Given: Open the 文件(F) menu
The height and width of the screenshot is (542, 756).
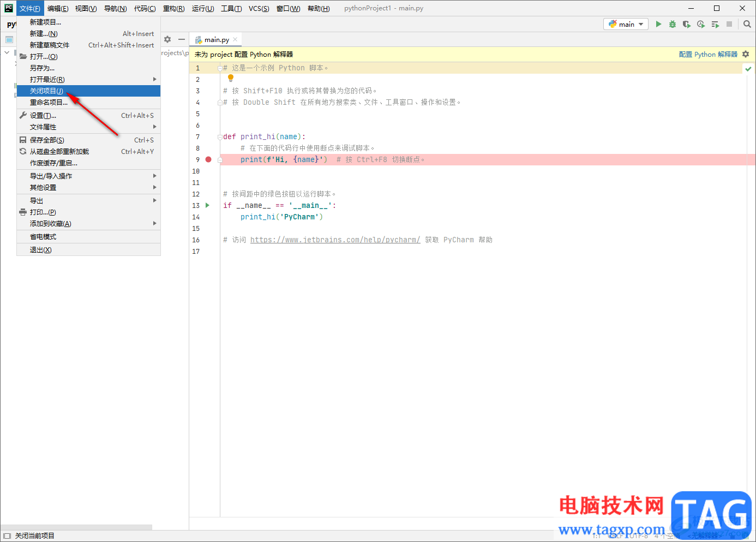Looking at the screenshot, I should click(29, 8).
